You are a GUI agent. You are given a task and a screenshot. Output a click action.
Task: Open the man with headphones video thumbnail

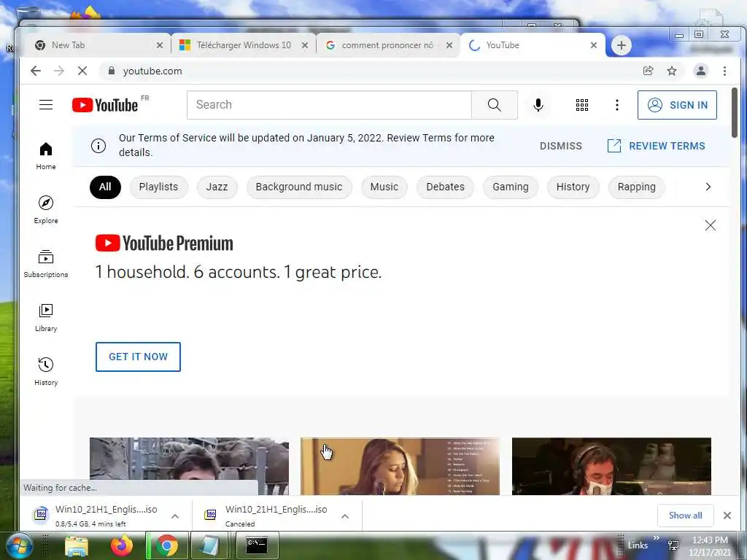(611, 466)
